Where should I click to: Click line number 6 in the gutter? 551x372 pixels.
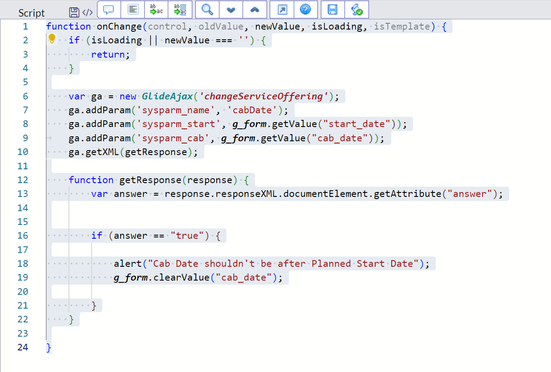click(x=25, y=96)
